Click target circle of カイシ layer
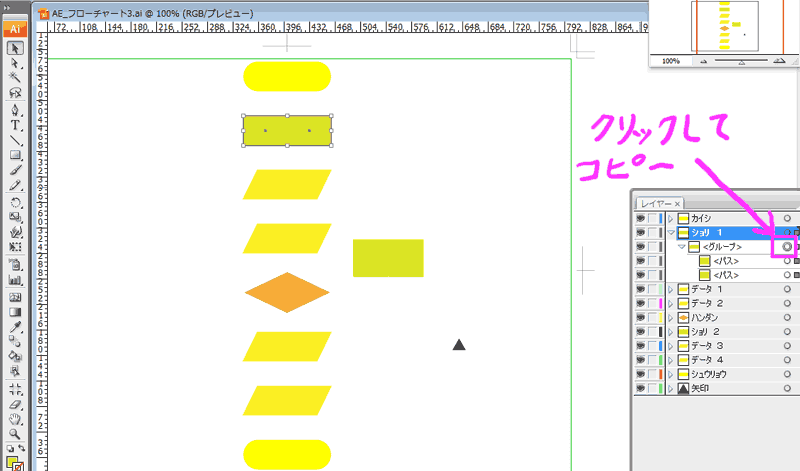Image resolution: width=800 pixels, height=471 pixels. [787, 218]
